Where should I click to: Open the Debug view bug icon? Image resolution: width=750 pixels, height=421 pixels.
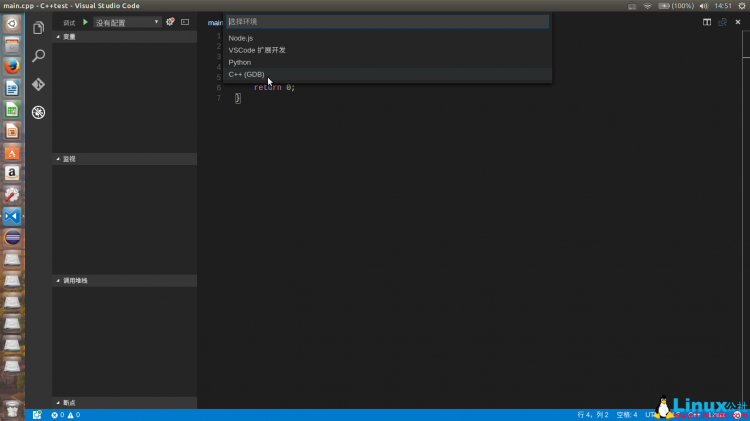point(38,112)
